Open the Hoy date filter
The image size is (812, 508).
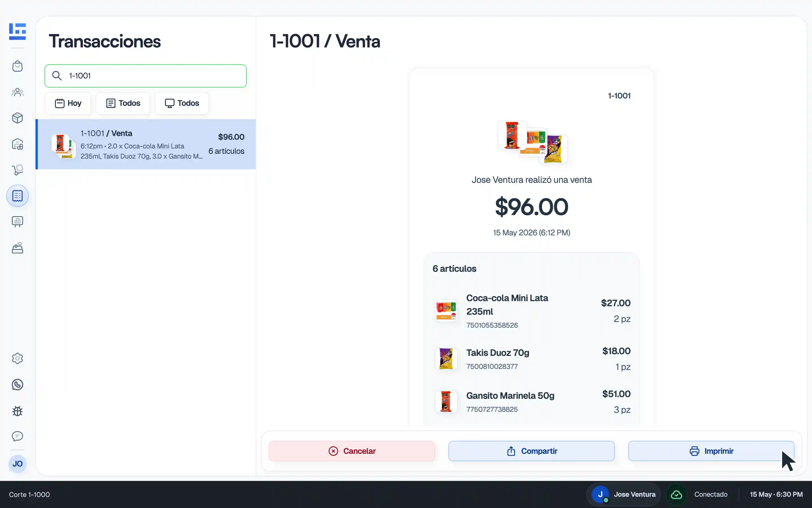tap(68, 103)
